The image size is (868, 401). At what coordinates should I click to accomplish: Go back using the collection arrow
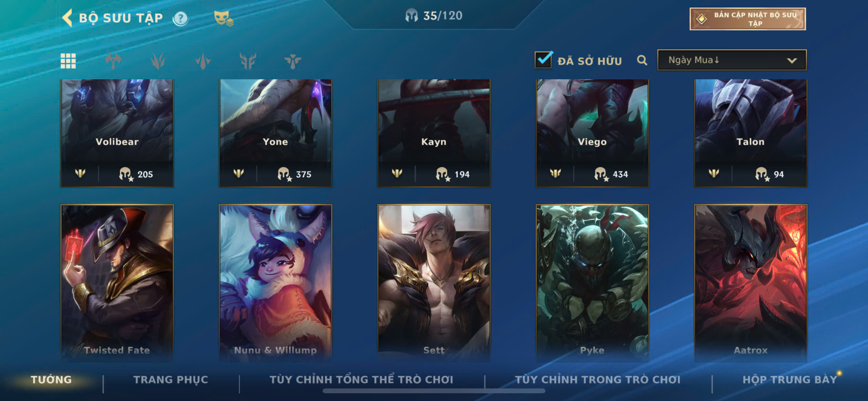point(67,18)
